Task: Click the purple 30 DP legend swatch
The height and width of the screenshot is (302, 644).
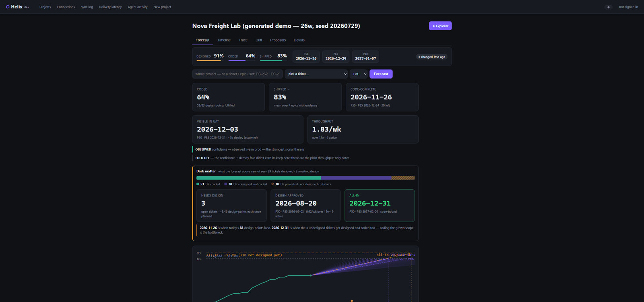Action: (x=225, y=184)
